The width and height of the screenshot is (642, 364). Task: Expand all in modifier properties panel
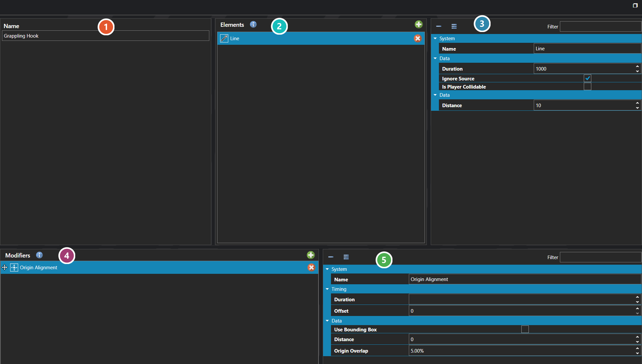[346, 257]
